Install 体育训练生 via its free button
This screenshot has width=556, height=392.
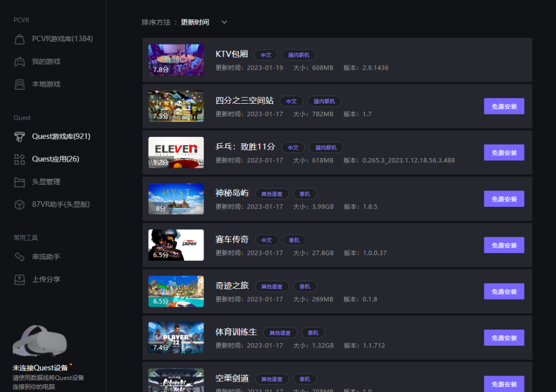503,337
